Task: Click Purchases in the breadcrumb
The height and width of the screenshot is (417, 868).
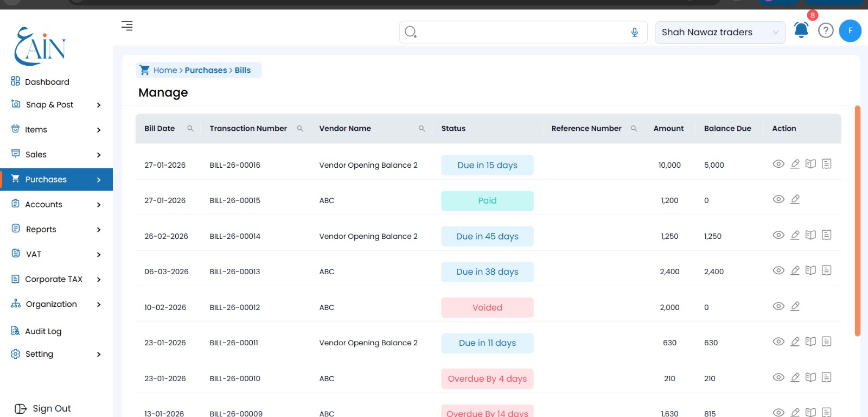Action: (206, 71)
